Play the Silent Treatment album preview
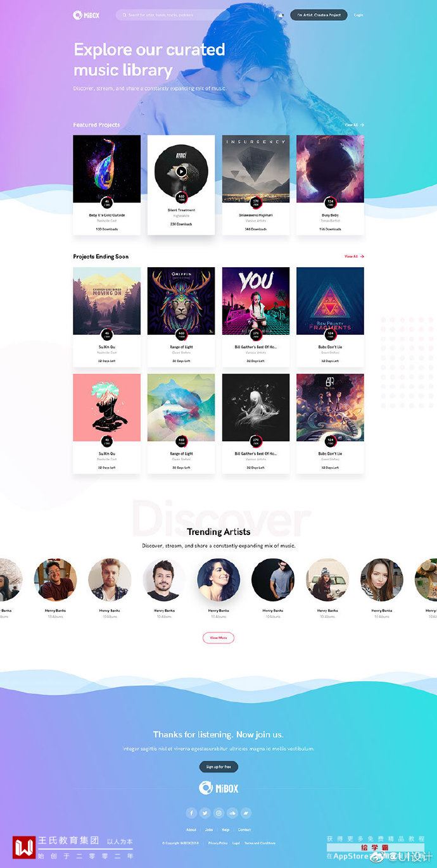437x868 pixels. pos(181,171)
